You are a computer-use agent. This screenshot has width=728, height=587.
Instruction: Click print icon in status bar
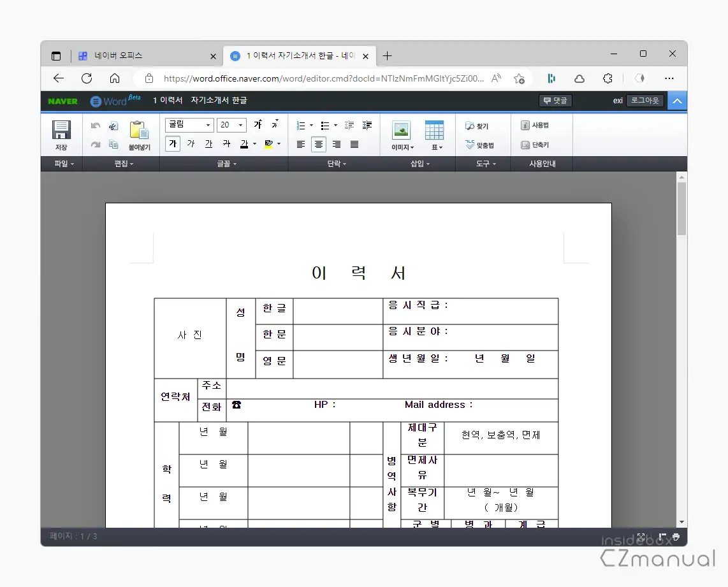(x=676, y=537)
